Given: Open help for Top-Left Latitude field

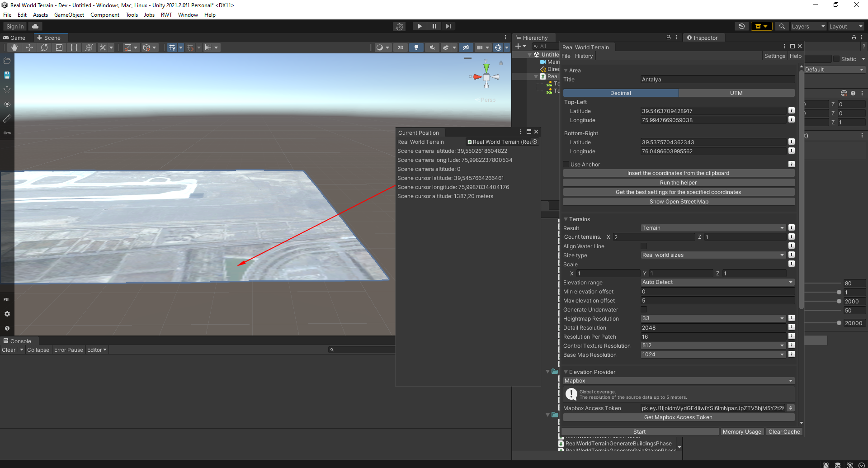Looking at the screenshot, I should coord(792,110).
